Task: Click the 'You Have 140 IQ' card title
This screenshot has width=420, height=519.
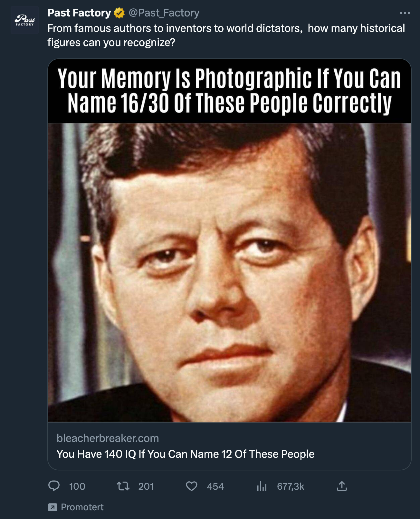Action: (186, 454)
